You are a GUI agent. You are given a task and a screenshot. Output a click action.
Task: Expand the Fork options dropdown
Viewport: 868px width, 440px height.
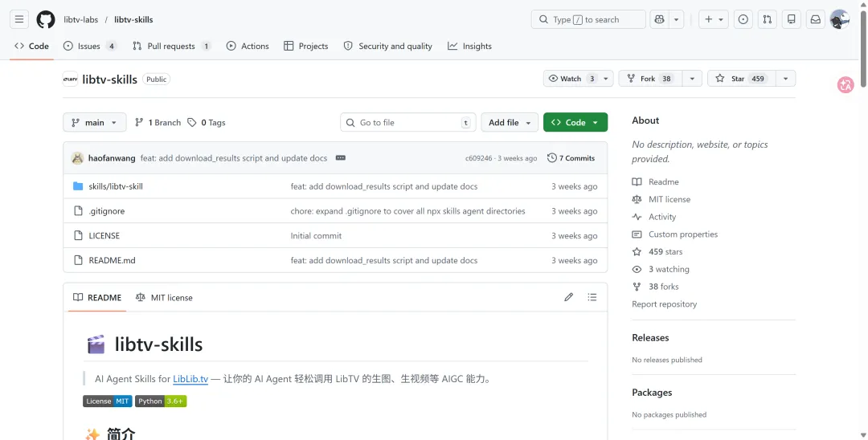(x=692, y=79)
